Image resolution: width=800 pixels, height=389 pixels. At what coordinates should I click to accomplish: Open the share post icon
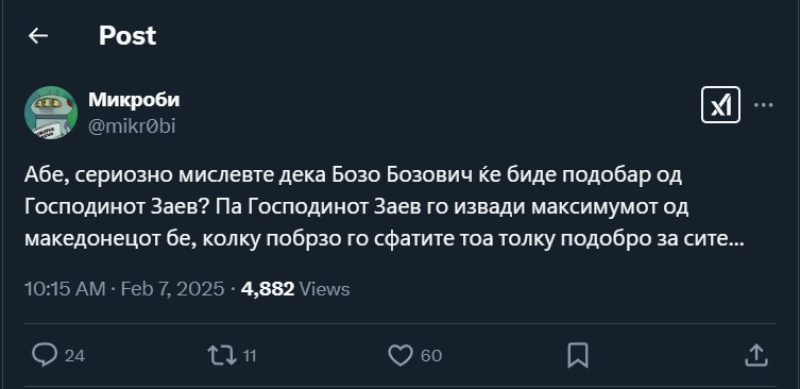click(756, 355)
